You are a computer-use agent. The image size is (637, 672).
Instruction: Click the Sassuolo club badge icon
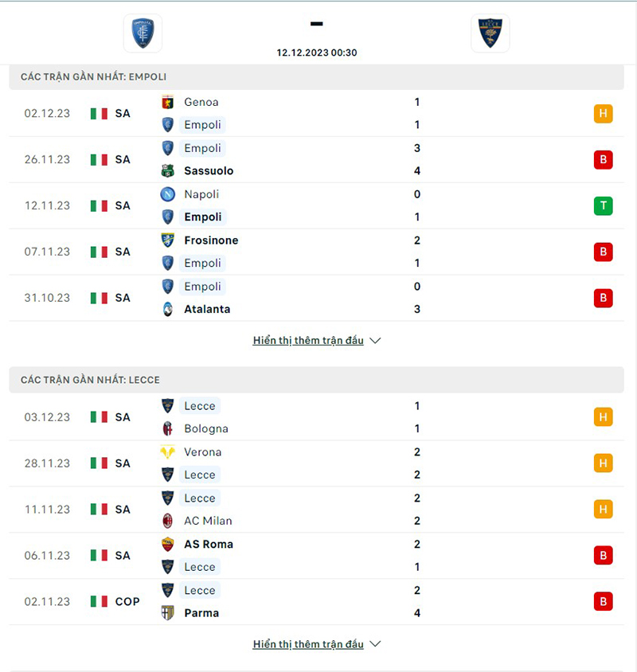(167, 170)
